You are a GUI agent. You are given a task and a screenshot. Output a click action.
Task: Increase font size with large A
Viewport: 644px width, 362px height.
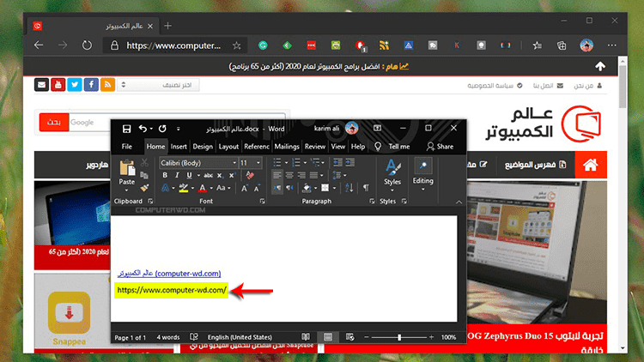(x=245, y=188)
